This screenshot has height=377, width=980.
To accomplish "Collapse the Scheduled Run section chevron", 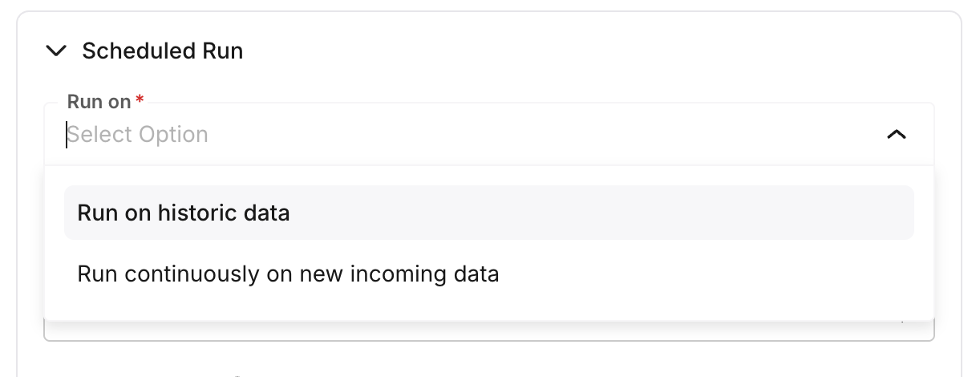I will [56, 51].
